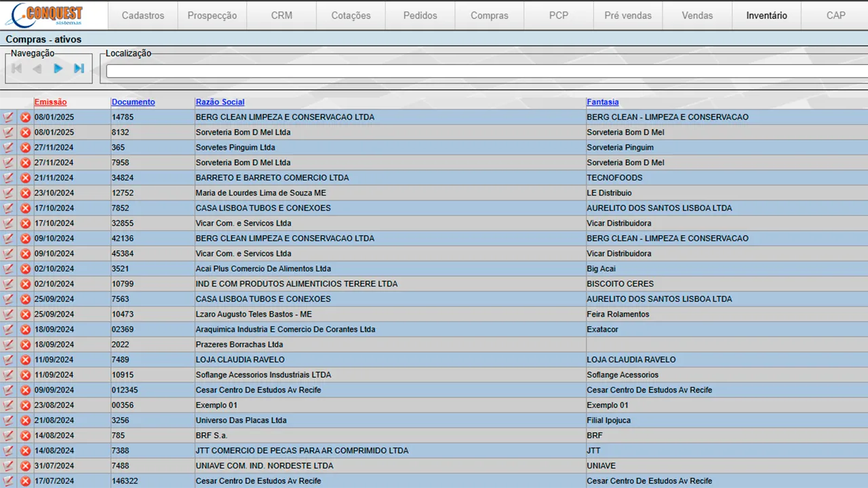Delete the UNIAVE COM. IND. NORDESTE row

(25, 466)
